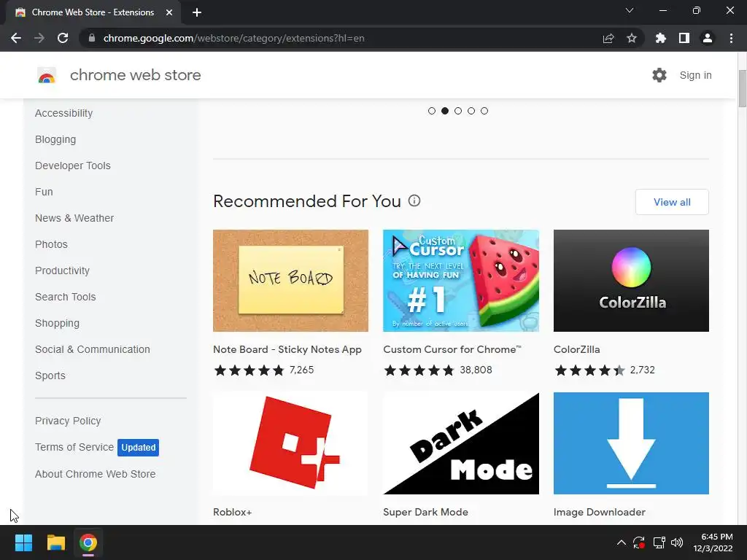Open the Privacy Policy link
Image resolution: width=747 pixels, height=560 pixels.
[68, 421]
